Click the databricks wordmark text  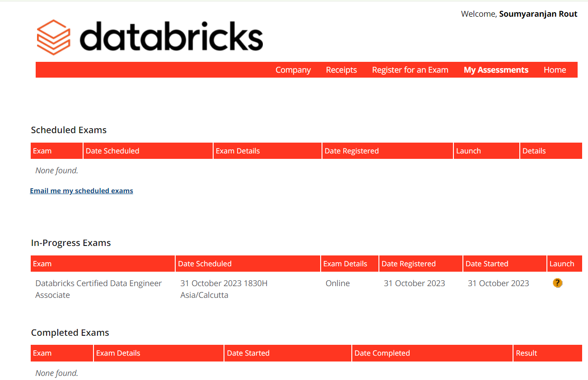point(172,36)
